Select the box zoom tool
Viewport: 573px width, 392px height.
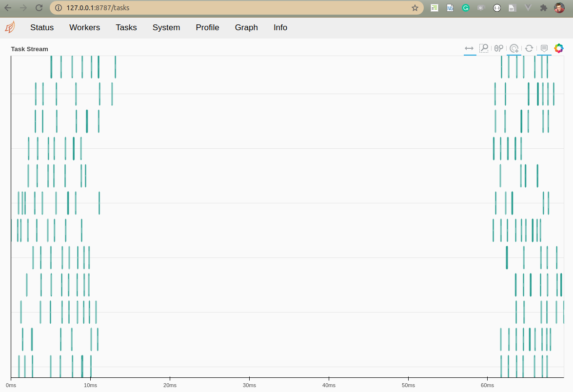[484, 48]
